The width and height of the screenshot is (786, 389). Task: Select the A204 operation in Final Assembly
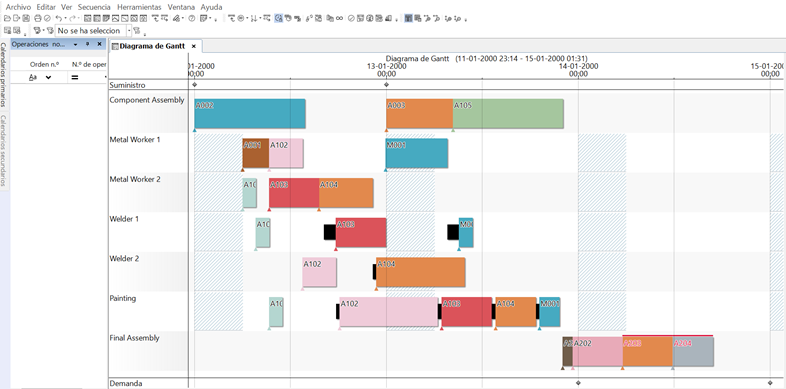coord(693,351)
